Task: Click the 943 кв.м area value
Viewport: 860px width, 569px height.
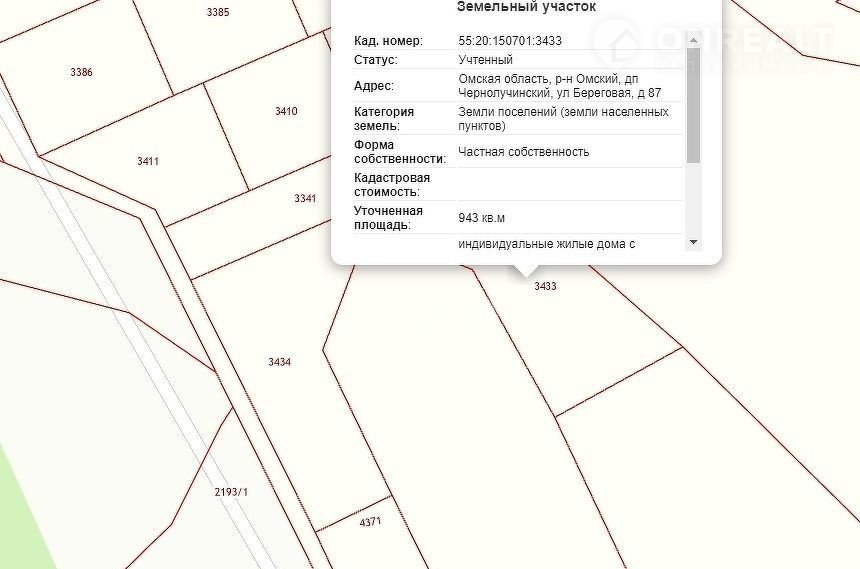Action: click(482, 217)
